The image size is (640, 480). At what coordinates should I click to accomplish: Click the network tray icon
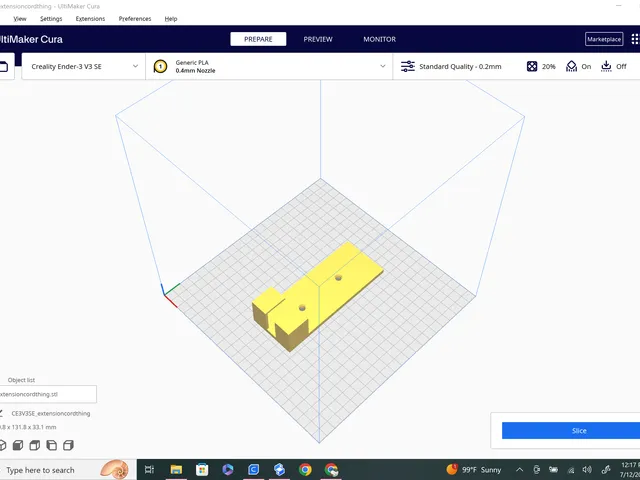click(571, 470)
